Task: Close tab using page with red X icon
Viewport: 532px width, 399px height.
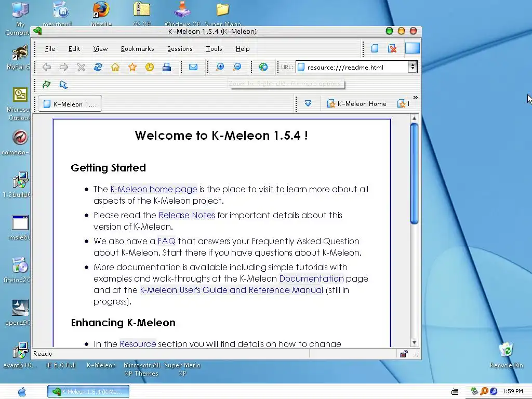Action: pos(392,48)
